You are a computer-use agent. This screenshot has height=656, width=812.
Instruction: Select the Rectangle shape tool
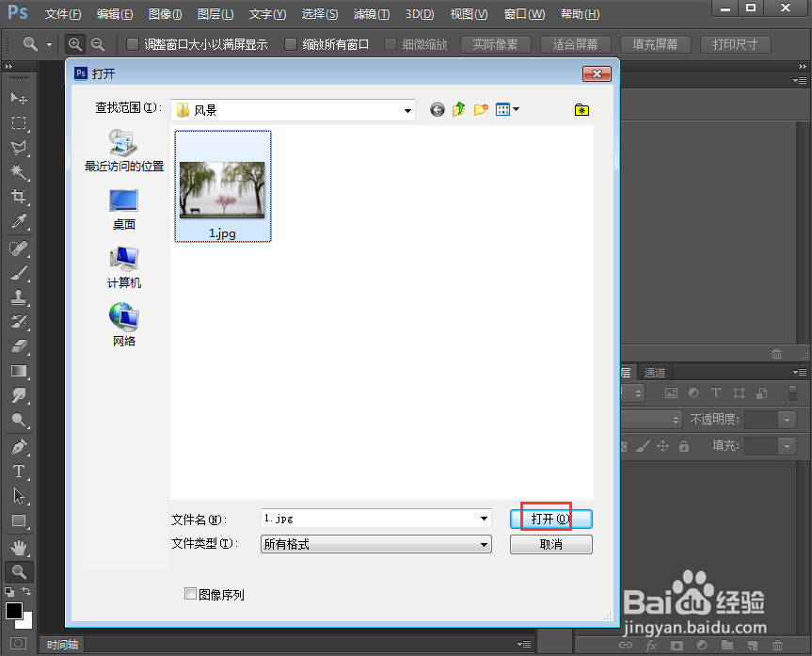coord(19,520)
